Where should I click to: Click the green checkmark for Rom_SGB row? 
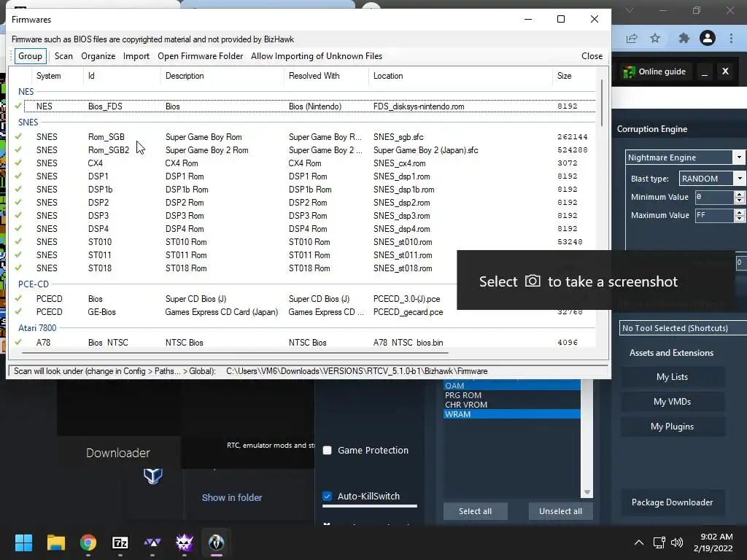18,136
